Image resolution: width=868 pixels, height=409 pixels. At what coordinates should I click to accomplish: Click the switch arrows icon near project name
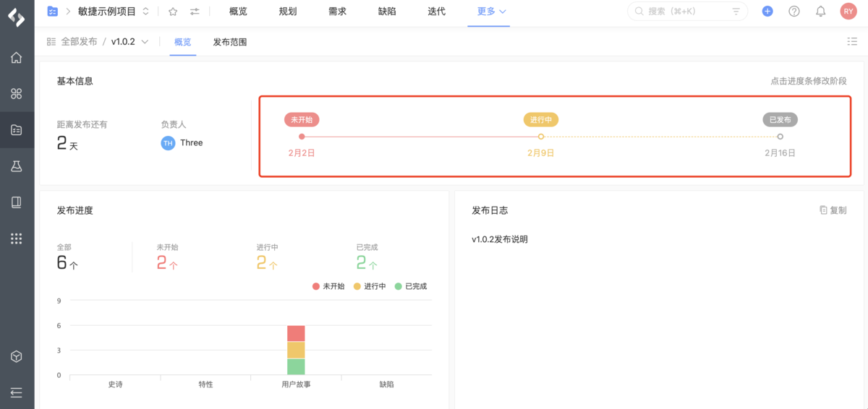click(x=195, y=12)
